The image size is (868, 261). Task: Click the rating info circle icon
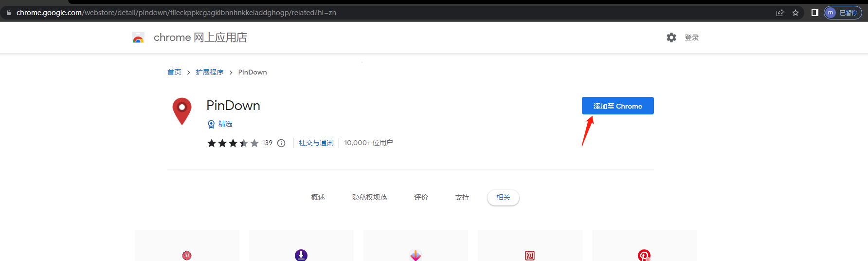(x=281, y=143)
